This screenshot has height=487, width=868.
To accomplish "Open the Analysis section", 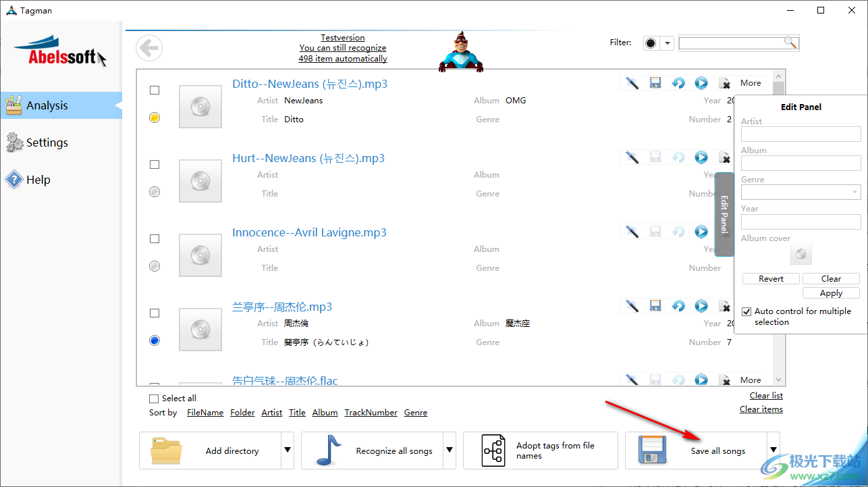I will point(61,105).
